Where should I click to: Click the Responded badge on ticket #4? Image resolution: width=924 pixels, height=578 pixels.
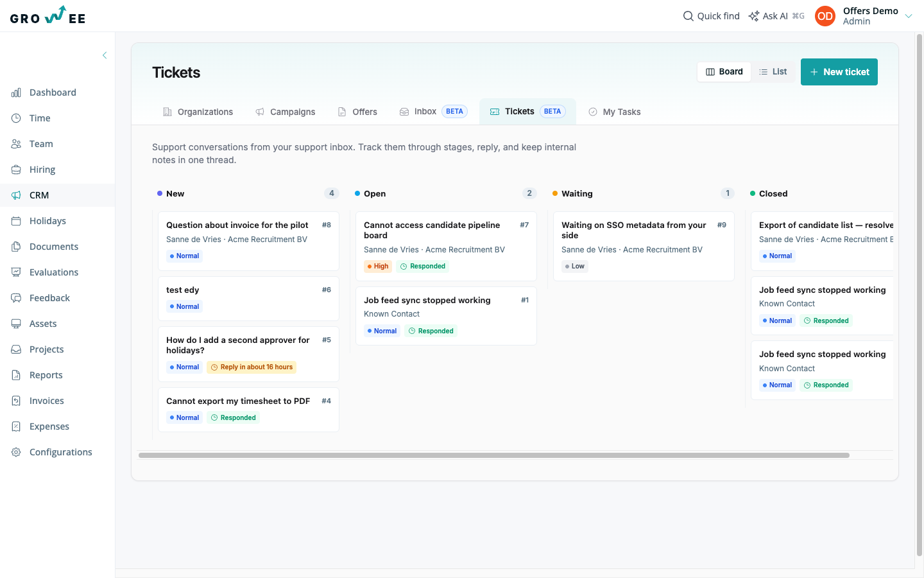(234, 418)
